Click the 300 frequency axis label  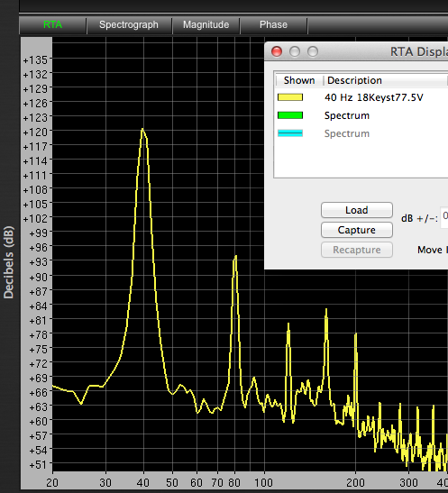pyautogui.click(x=408, y=482)
